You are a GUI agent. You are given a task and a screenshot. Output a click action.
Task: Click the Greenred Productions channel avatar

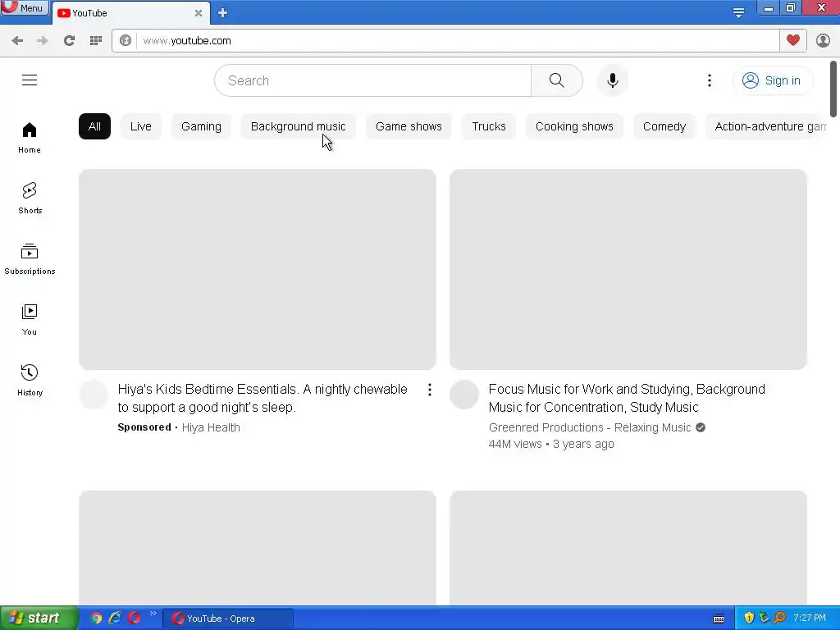[x=464, y=395]
